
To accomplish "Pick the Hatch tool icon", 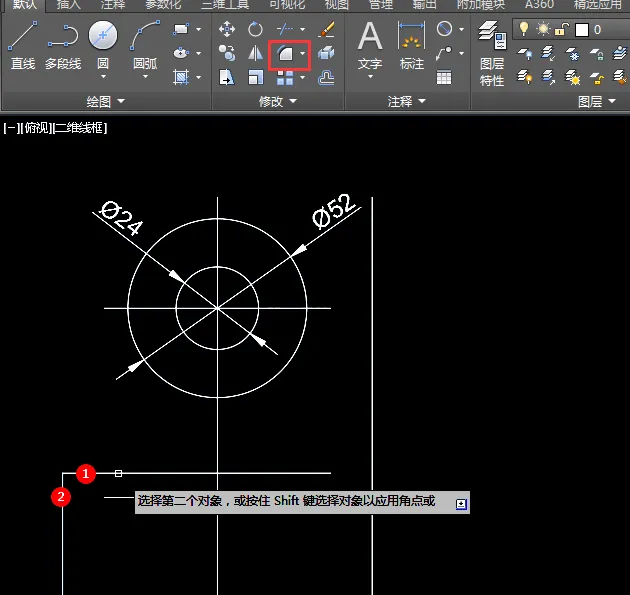I will (x=181, y=77).
